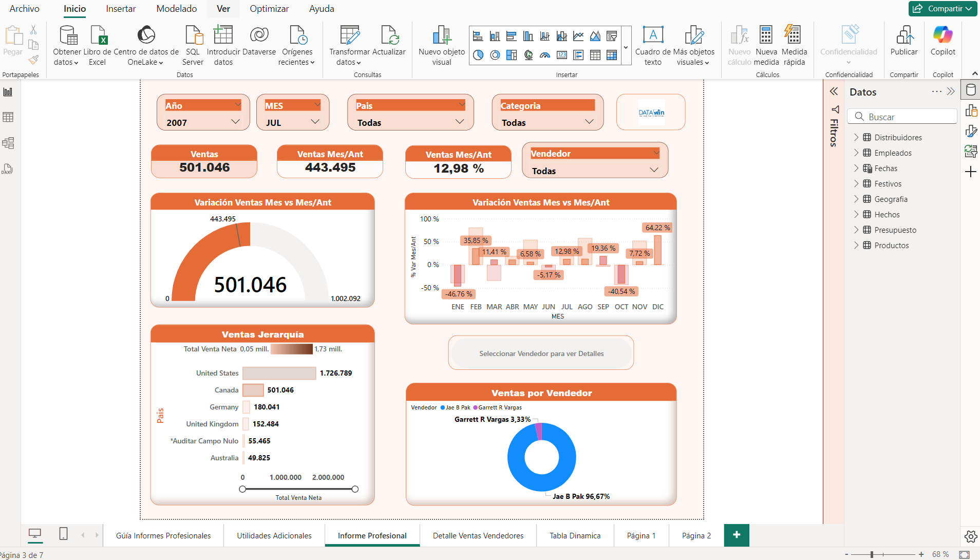The image size is (980, 560).
Task: Open Tabla Dinamica page tab
Action: (x=575, y=535)
